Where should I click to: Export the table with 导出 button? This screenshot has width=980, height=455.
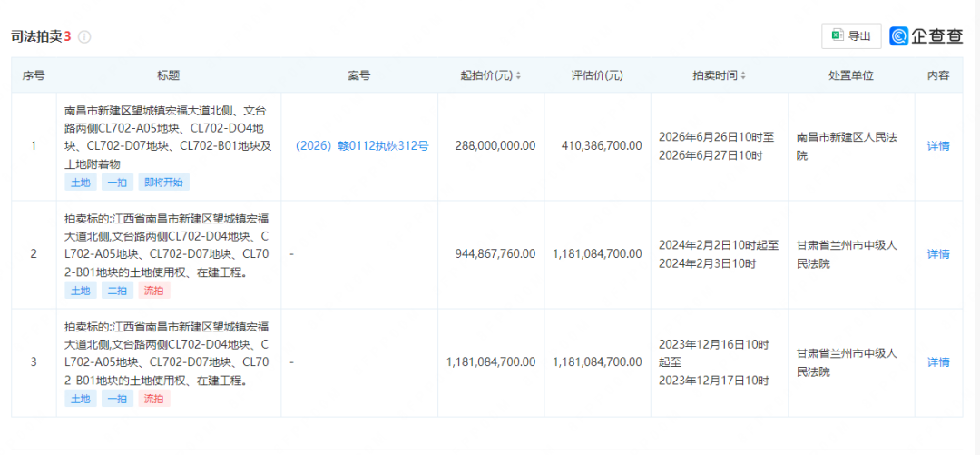pyautogui.click(x=851, y=36)
